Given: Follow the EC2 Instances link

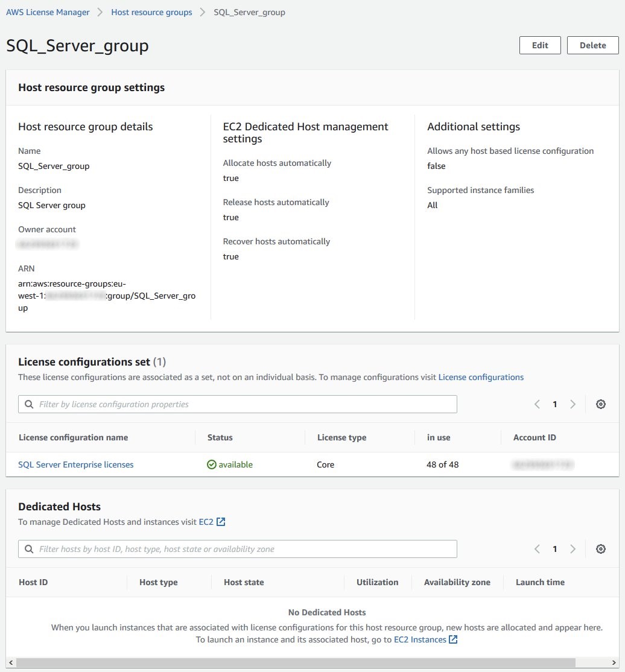Looking at the screenshot, I should 420,639.
